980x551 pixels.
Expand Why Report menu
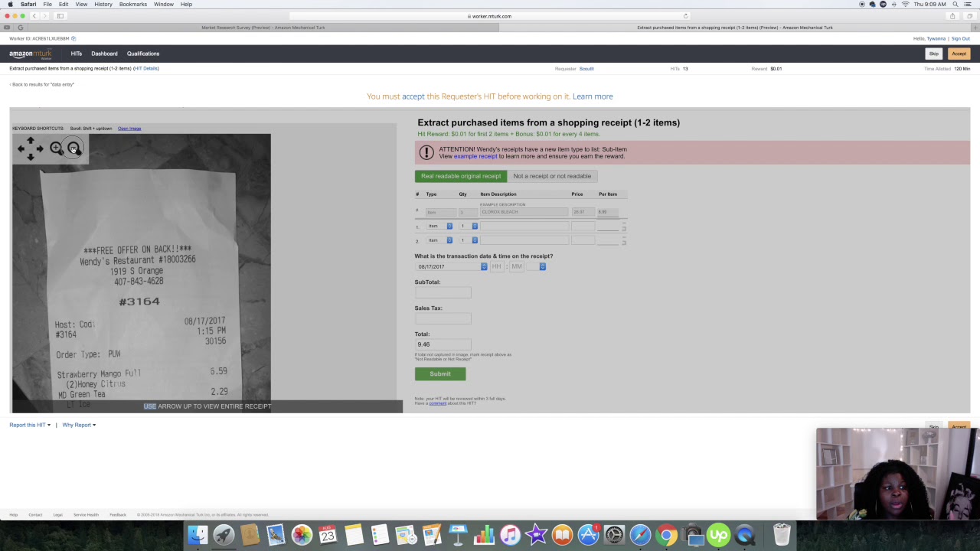tap(79, 425)
